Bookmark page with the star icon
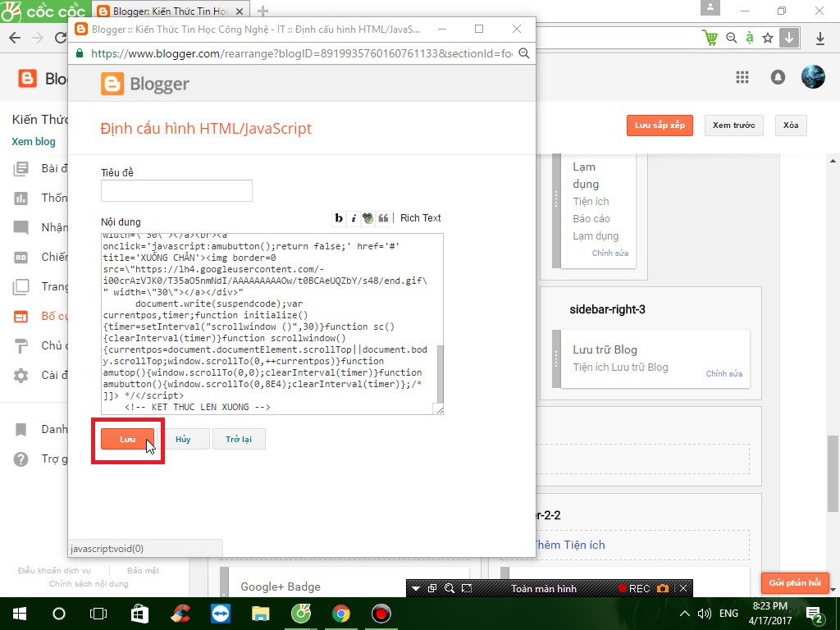 point(768,38)
